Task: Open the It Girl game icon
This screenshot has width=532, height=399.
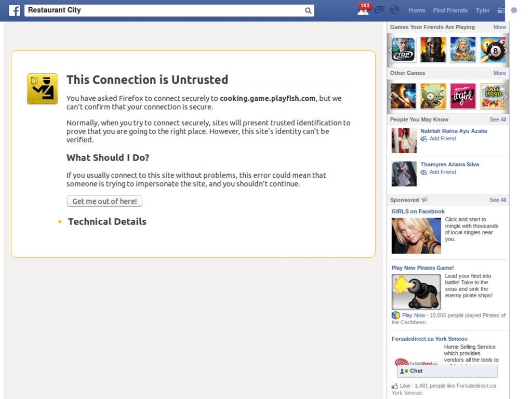Action: click(x=463, y=96)
